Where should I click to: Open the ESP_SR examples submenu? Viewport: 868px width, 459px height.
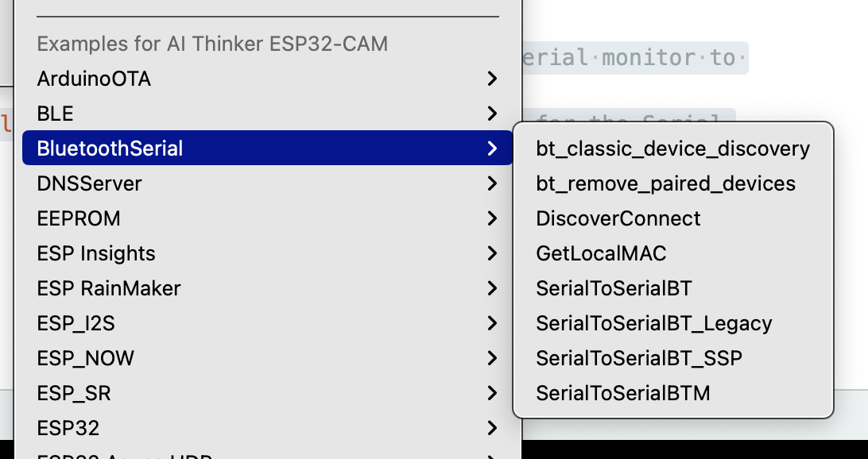click(x=74, y=393)
